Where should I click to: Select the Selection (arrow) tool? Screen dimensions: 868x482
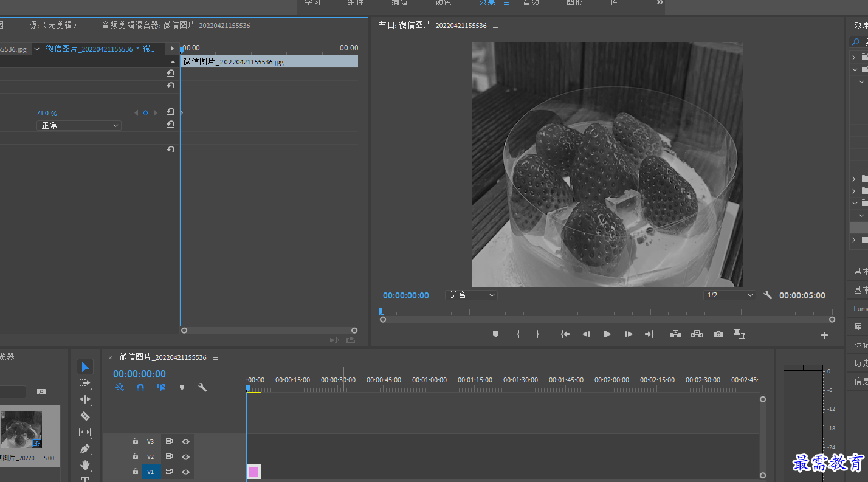(x=85, y=367)
